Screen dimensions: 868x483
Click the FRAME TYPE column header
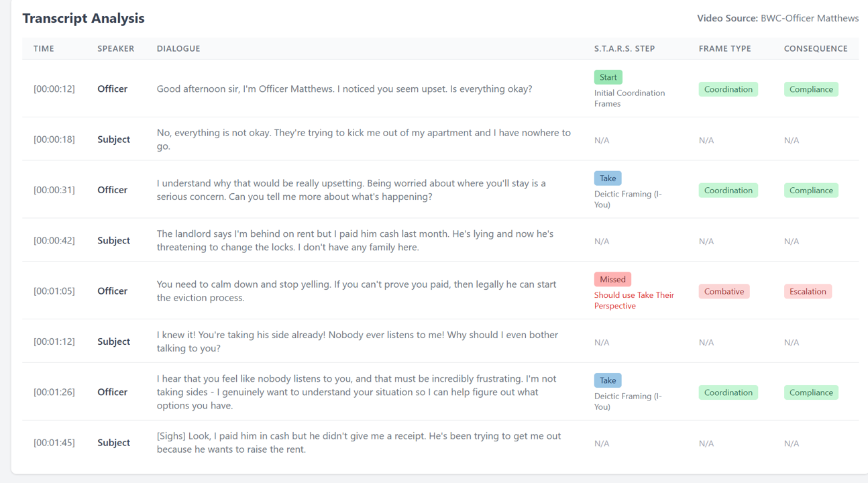(724, 48)
